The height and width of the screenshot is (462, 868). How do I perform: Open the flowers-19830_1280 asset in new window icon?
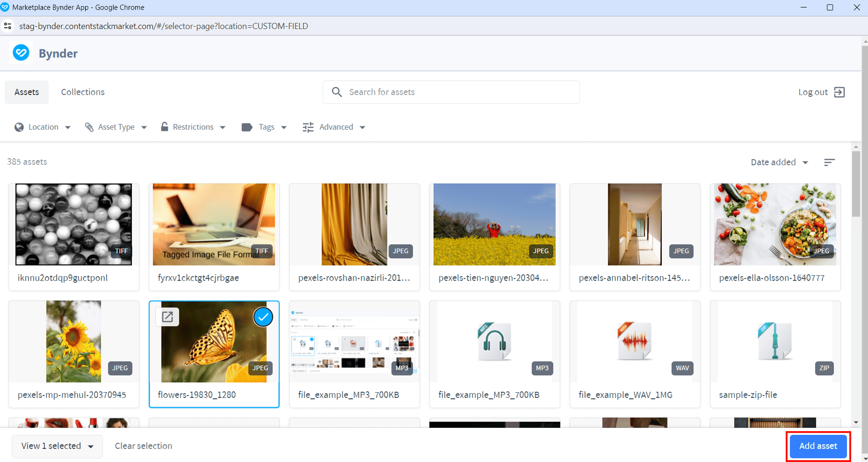point(167,317)
